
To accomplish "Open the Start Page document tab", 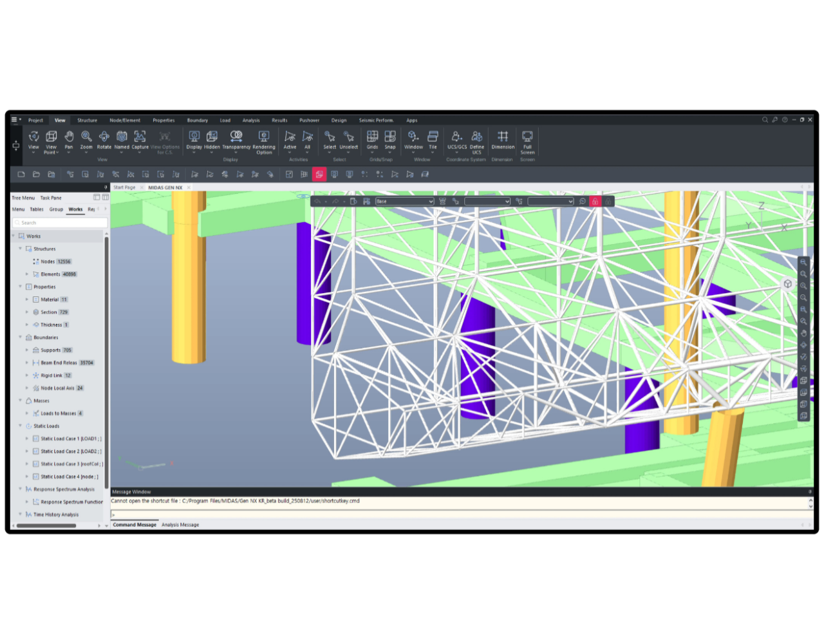I will pos(124,187).
